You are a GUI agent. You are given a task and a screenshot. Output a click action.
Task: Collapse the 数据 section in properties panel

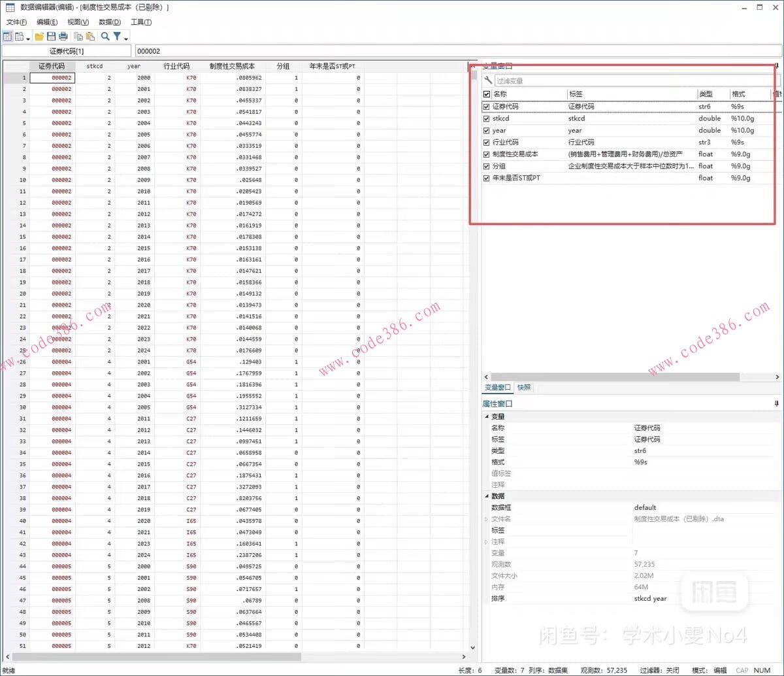[486, 496]
